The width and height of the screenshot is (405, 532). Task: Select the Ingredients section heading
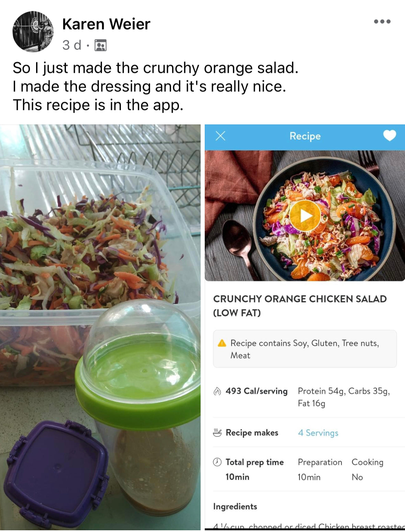point(235,506)
